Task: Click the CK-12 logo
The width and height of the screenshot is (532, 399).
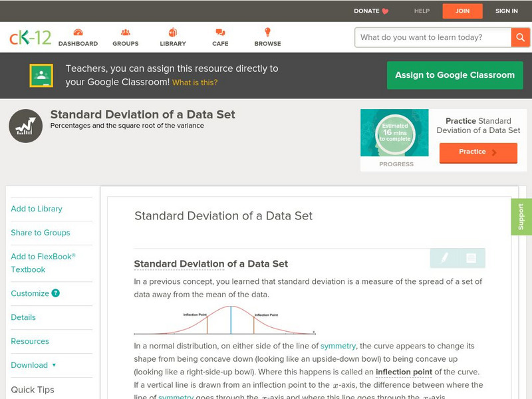Action: (x=30, y=37)
